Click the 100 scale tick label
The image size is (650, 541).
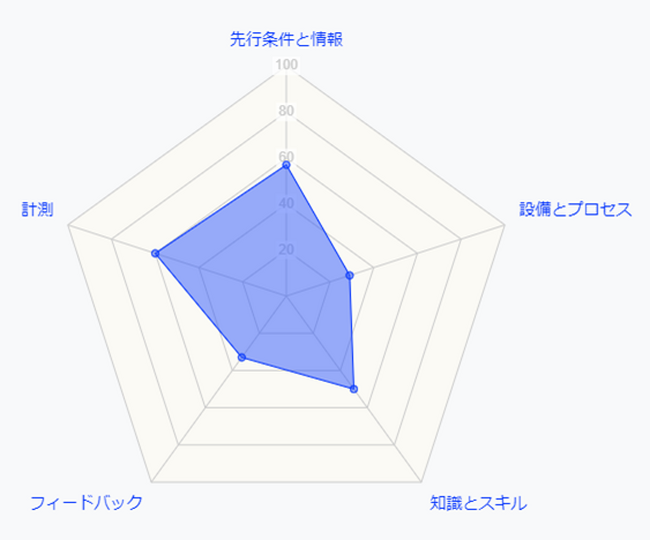click(x=286, y=65)
